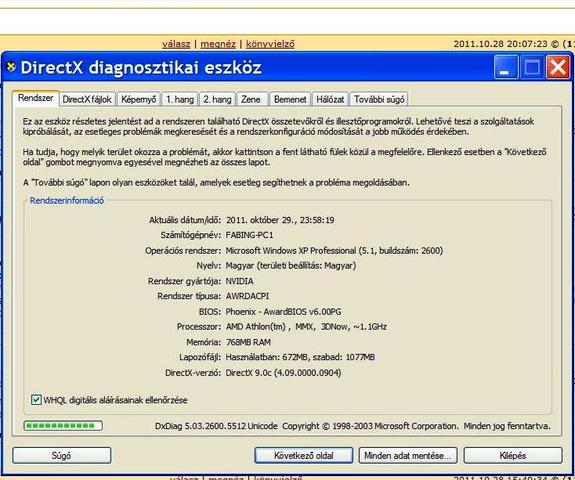The width and height of the screenshot is (575, 480).
Task: Switch to the Zene tab
Action: (x=251, y=99)
